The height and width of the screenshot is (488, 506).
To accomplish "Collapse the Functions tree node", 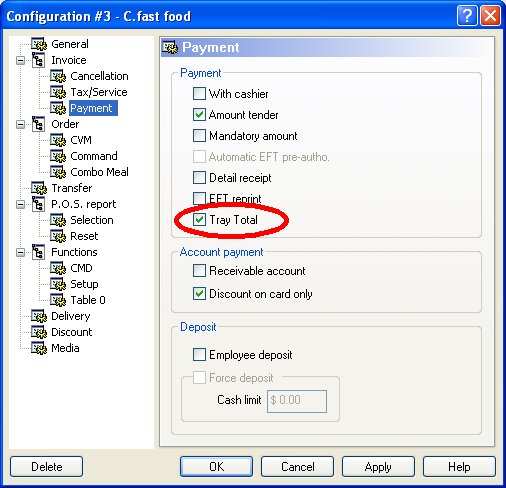I will pos(21,252).
